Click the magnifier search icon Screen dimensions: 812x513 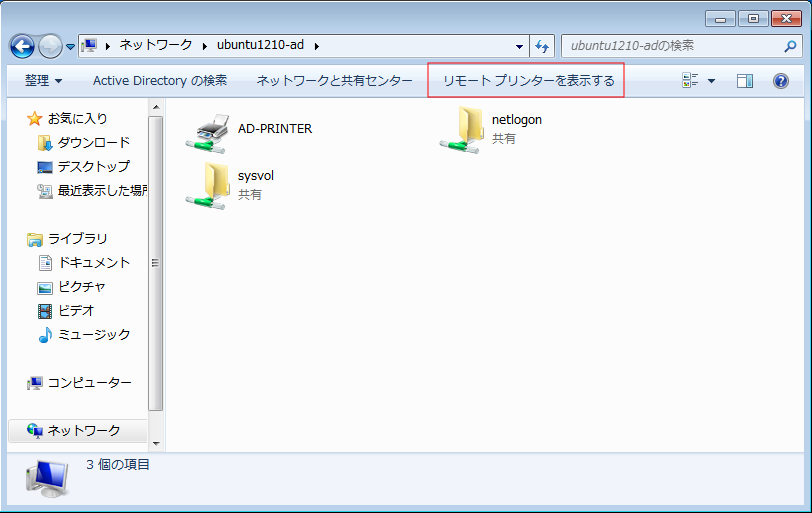[x=790, y=47]
